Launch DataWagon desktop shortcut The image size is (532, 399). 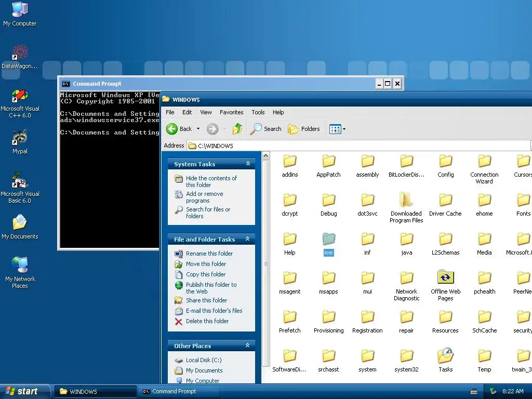[20, 56]
